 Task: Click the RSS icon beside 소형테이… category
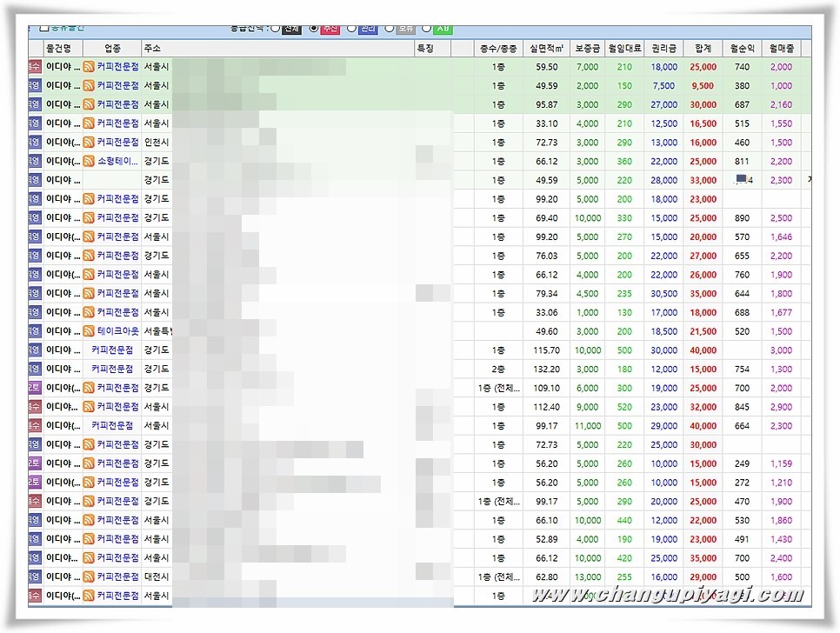tap(88, 161)
